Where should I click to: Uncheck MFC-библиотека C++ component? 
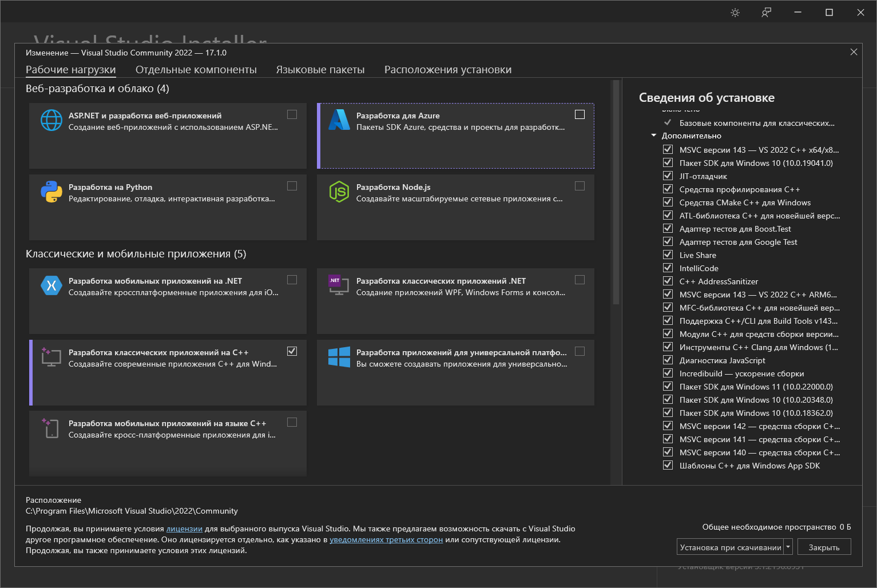[668, 307]
